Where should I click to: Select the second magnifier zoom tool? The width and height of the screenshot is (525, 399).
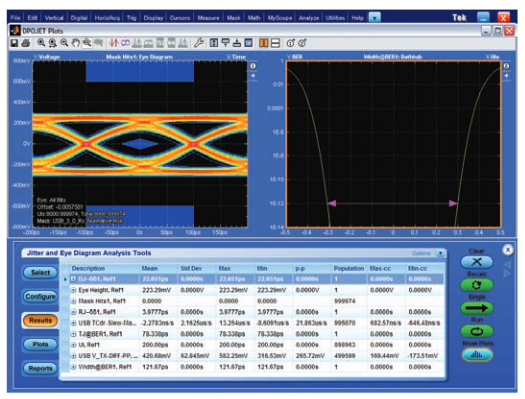tap(53, 43)
